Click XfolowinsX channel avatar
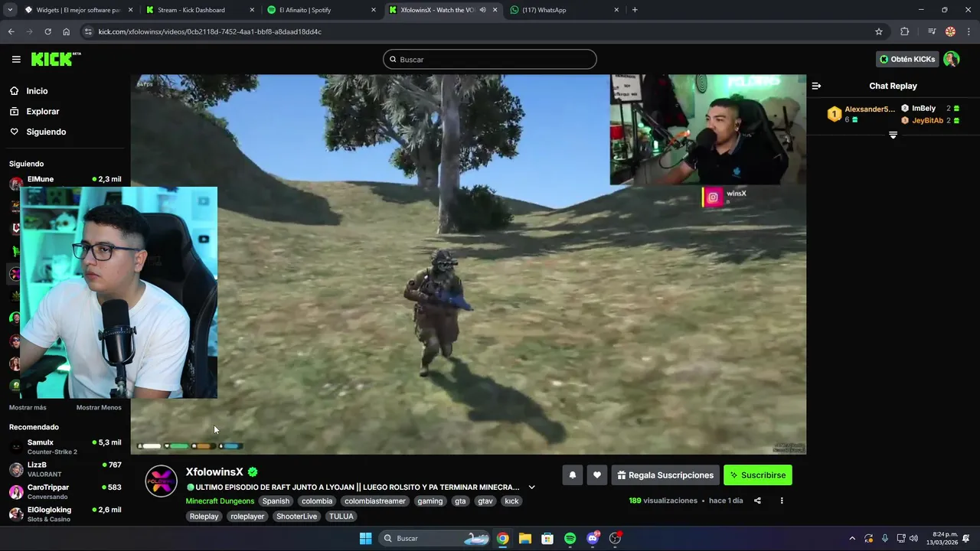 162,481
